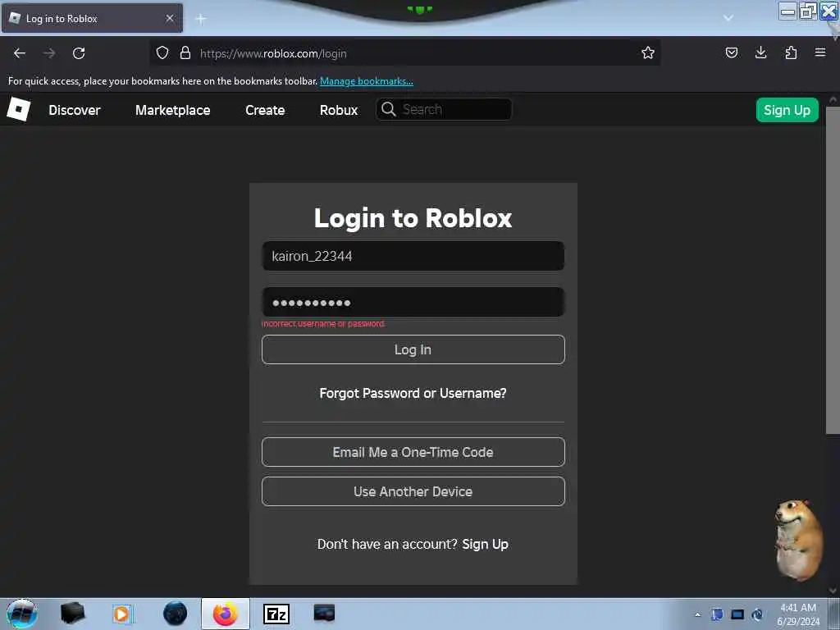840x630 pixels.
Task: Focus the password field
Action: click(x=413, y=302)
